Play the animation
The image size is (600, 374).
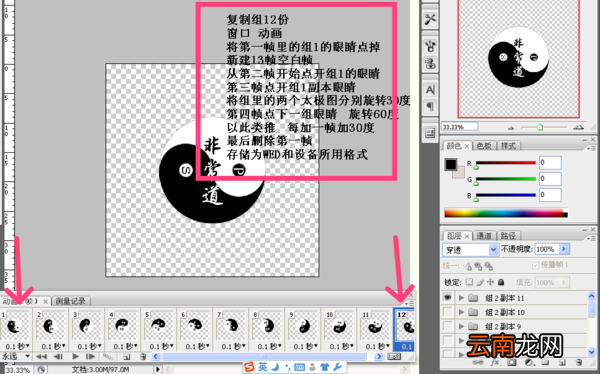click(x=75, y=357)
